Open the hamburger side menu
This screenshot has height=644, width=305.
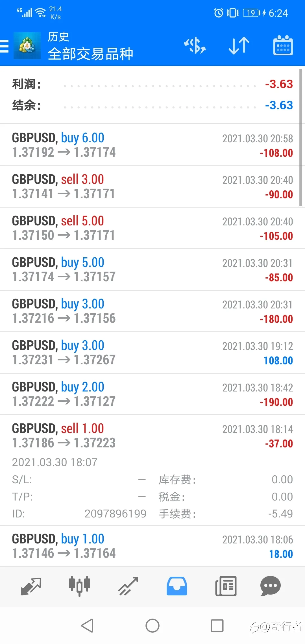tap(4, 46)
